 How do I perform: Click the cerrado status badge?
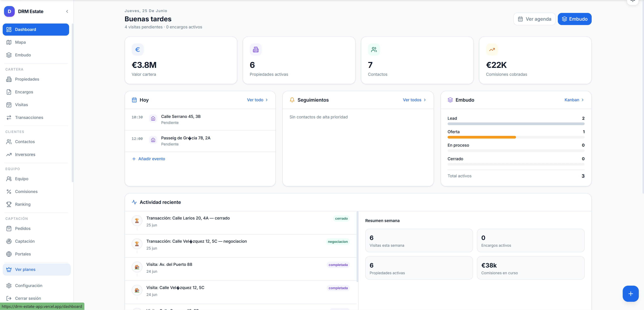tap(341, 218)
